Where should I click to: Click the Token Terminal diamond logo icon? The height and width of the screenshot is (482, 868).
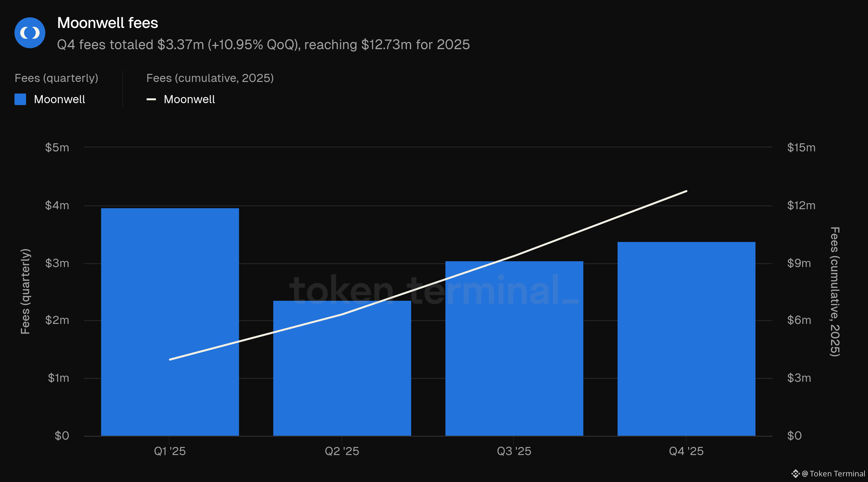tap(795, 474)
